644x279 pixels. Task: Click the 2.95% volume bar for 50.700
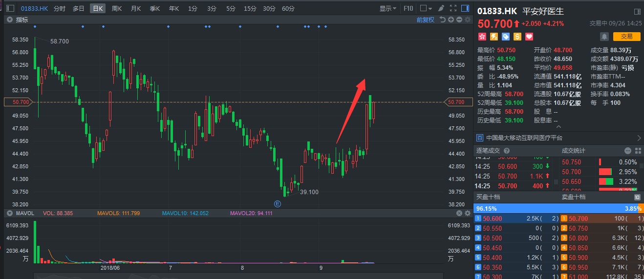click(x=606, y=172)
